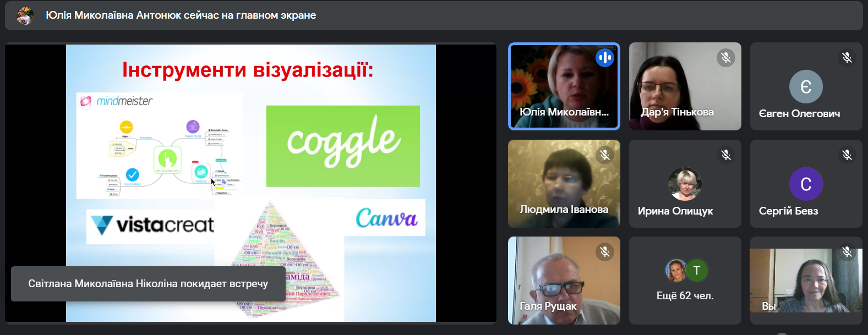Click the green T avatar in overflow tile
868x335 pixels.
click(696, 270)
